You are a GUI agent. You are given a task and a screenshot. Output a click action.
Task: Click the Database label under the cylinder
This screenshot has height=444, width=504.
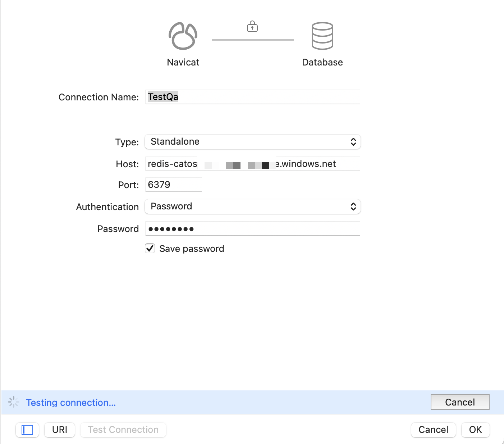[x=322, y=62]
